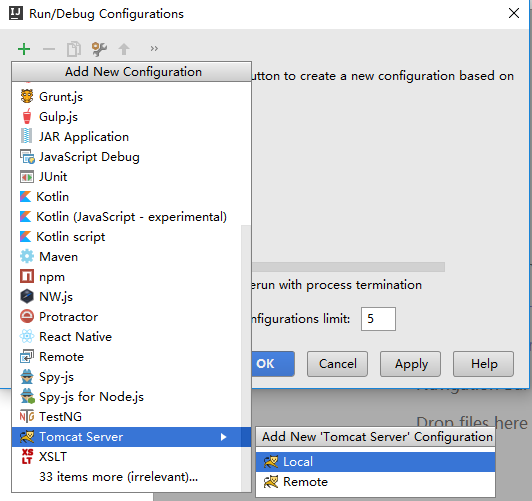Click the Move Up arrow icon
The height and width of the screenshot is (501, 532).
124,49
